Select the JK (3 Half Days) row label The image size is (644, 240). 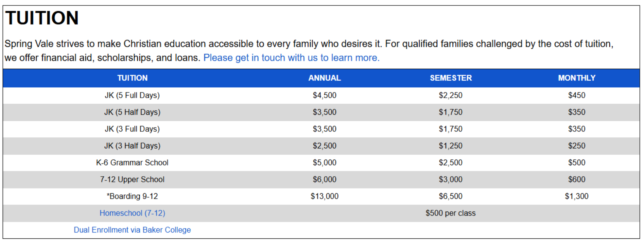(132, 146)
